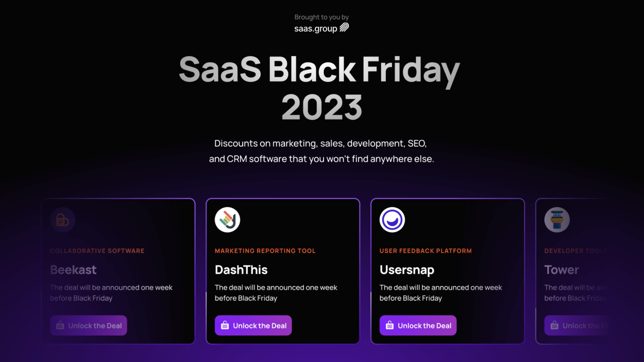Screen dimensions: 644x362
Task: Click the USER FEEDBACK PLATFORM category label
Action: pyautogui.click(x=426, y=251)
